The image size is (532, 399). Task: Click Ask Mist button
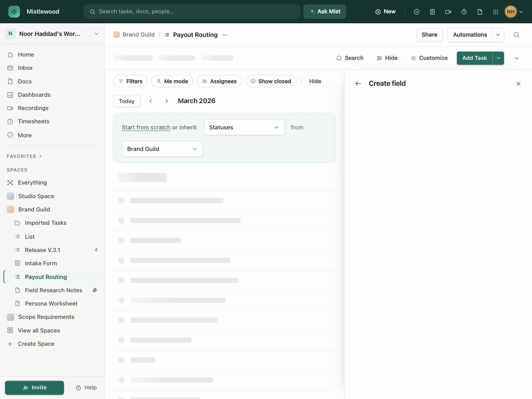[x=325, y=12]
